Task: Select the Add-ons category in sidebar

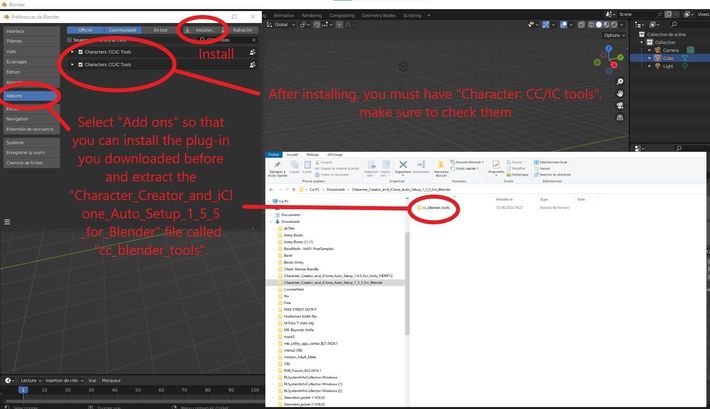Action: click(30, 95)
